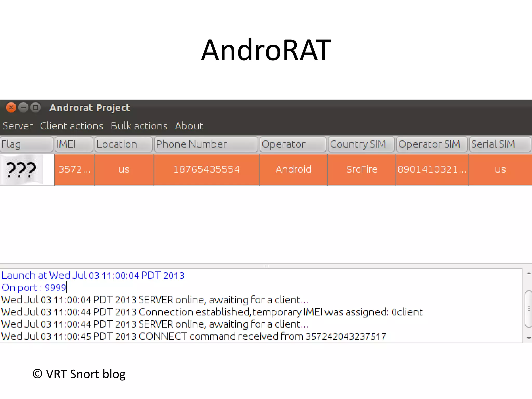Image resolution: width=532 pixels, height=399 pixels.
Task: Sort by the Operator SIM column header
Action: (x=432, y=144)
